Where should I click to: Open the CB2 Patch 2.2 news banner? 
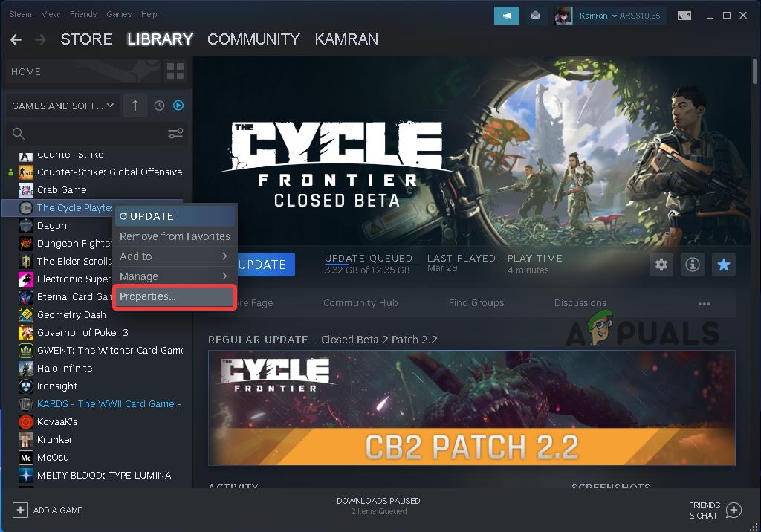pos(472,408)
